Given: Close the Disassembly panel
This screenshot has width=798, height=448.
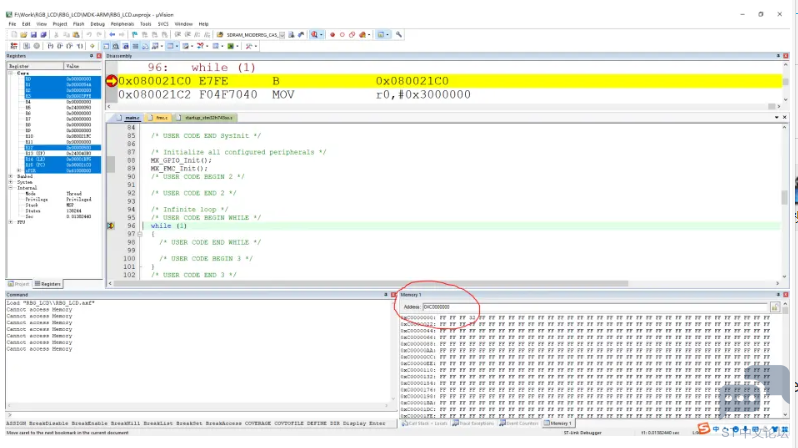Looking at the screenshot, I should 785,56.
